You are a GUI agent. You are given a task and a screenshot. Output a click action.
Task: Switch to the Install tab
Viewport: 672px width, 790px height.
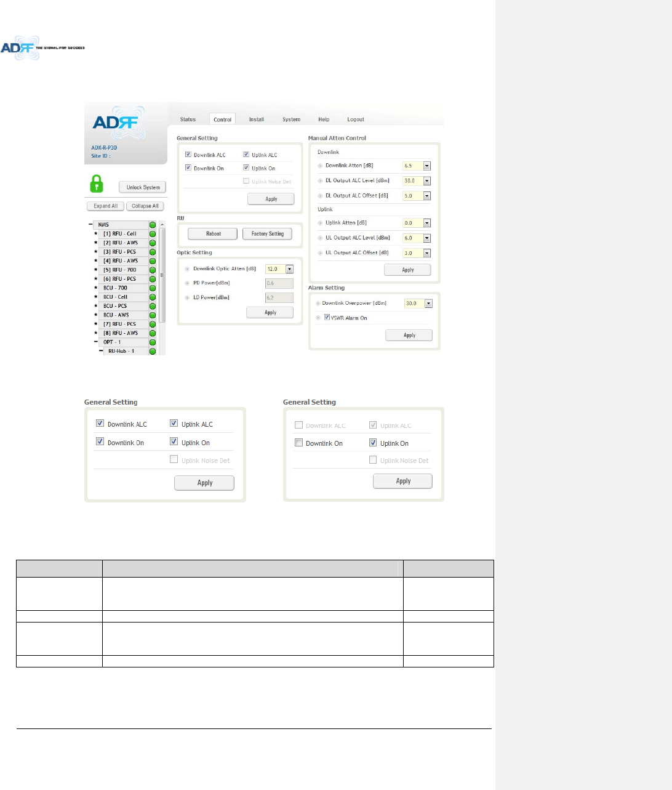[257, 119]
